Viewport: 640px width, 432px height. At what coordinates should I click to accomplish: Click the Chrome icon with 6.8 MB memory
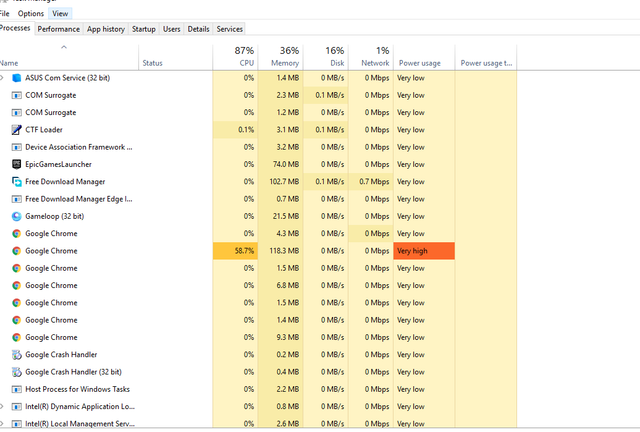16,285
